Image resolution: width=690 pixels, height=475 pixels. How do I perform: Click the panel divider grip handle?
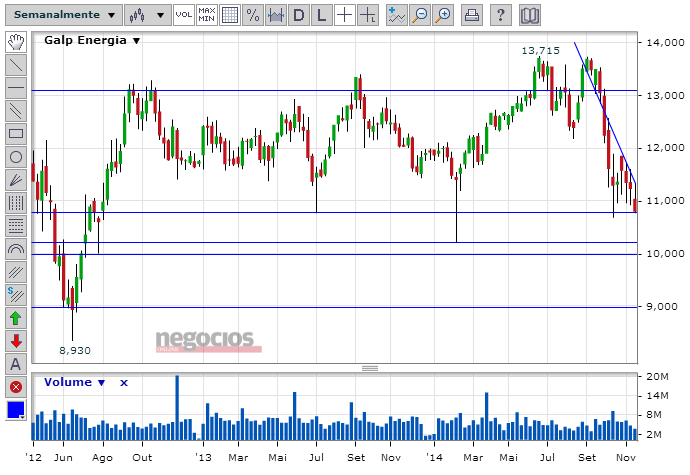click(370, 368)
